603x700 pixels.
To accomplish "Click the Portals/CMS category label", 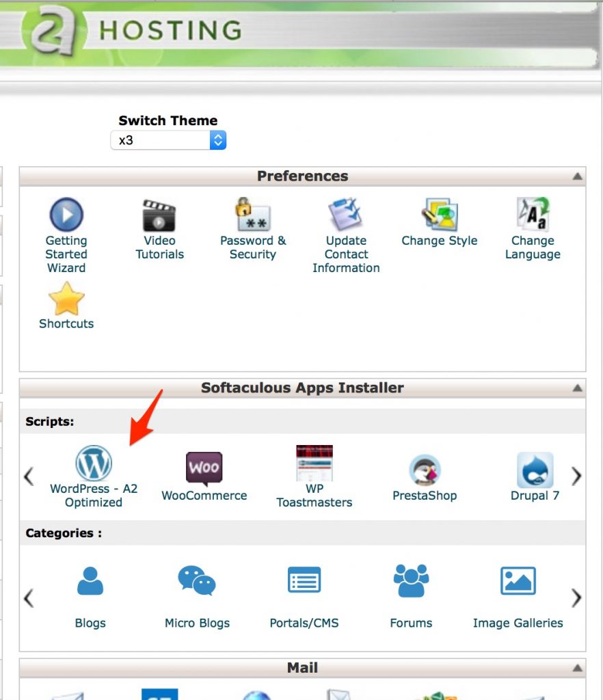I will [x=304, y=623].
